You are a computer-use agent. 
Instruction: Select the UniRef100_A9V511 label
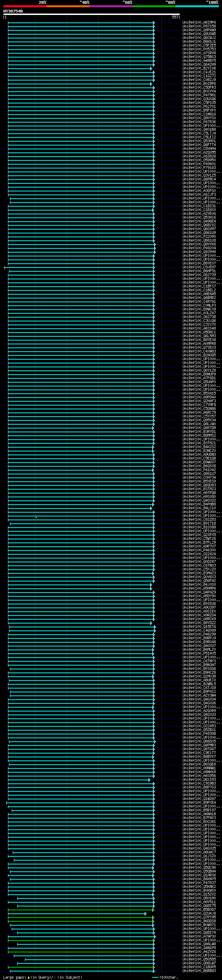coord(199,902)
